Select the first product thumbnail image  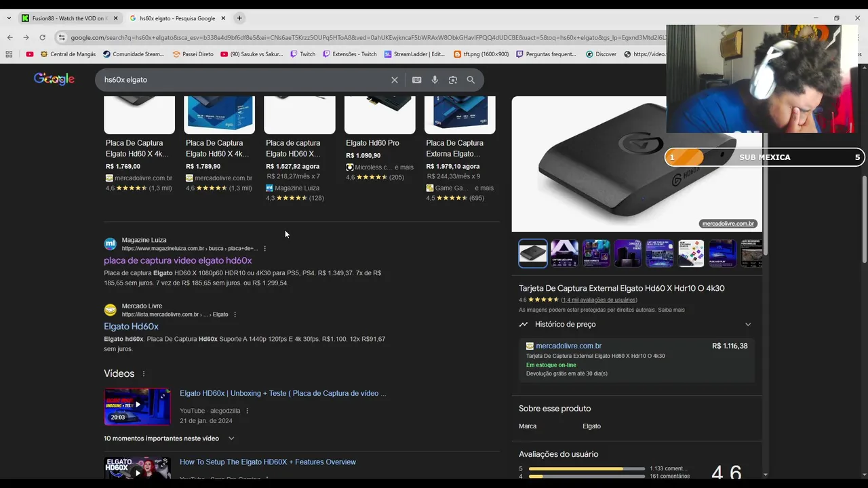tap(533, 253)
